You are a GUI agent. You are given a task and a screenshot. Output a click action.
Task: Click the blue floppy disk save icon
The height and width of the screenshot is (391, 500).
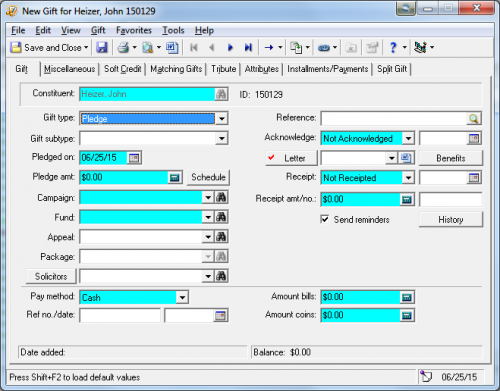tap(102, 48)
